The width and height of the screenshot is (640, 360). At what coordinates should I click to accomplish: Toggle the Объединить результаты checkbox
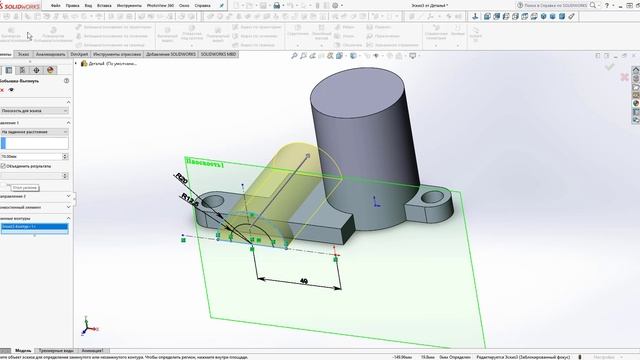coord(3,166)
